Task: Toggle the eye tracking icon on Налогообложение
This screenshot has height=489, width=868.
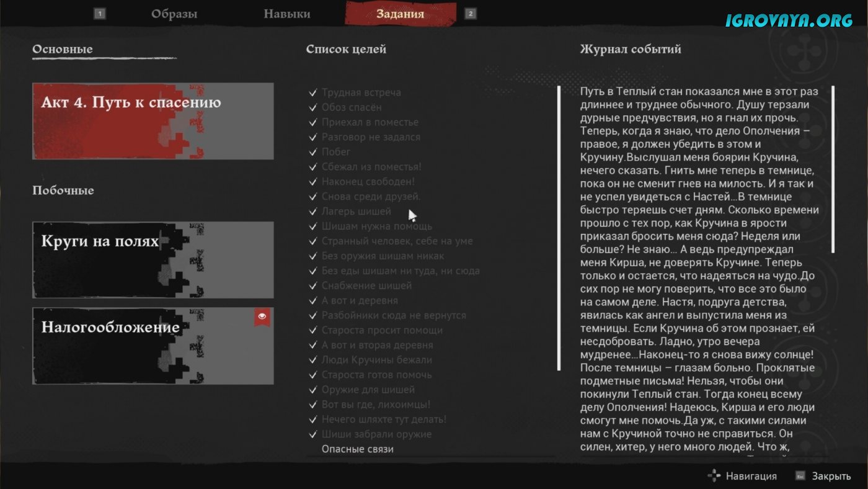Action: pos(262,317)
